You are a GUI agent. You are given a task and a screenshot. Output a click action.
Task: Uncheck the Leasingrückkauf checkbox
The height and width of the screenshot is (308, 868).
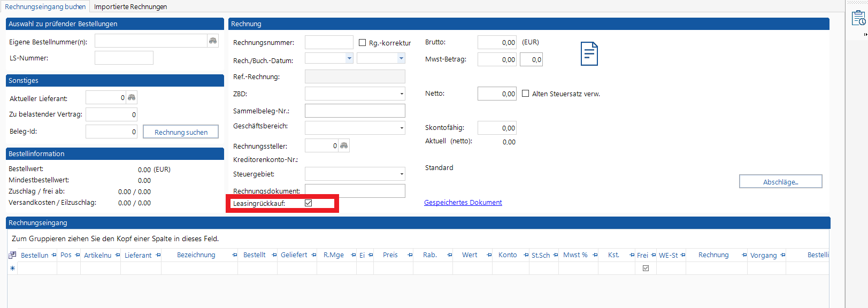point(308,203)
